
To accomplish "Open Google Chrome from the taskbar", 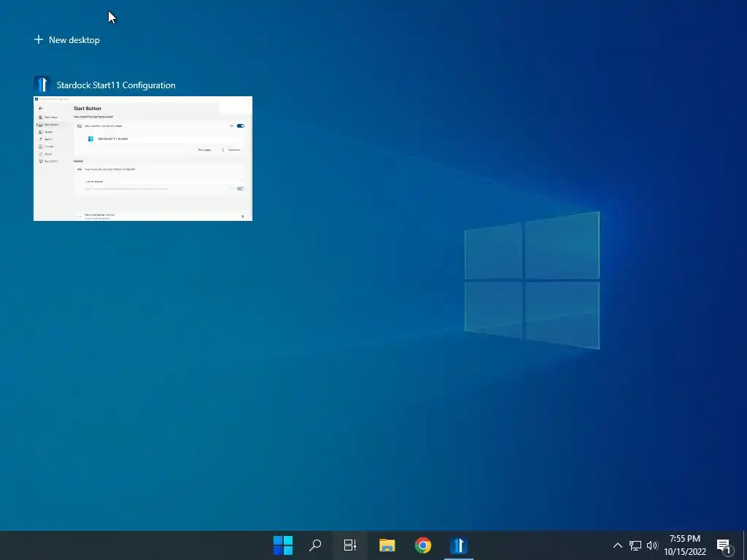I will pos(423,545).
